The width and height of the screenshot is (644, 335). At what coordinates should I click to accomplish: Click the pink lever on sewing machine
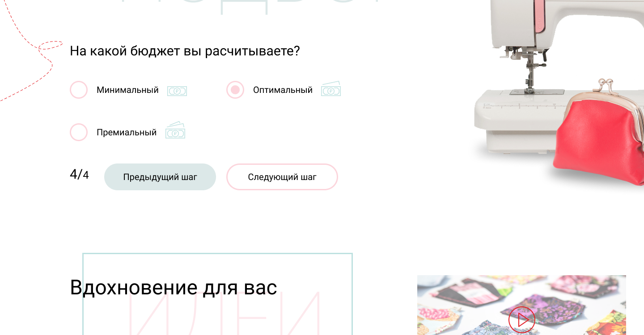click(x=540, y=17)
